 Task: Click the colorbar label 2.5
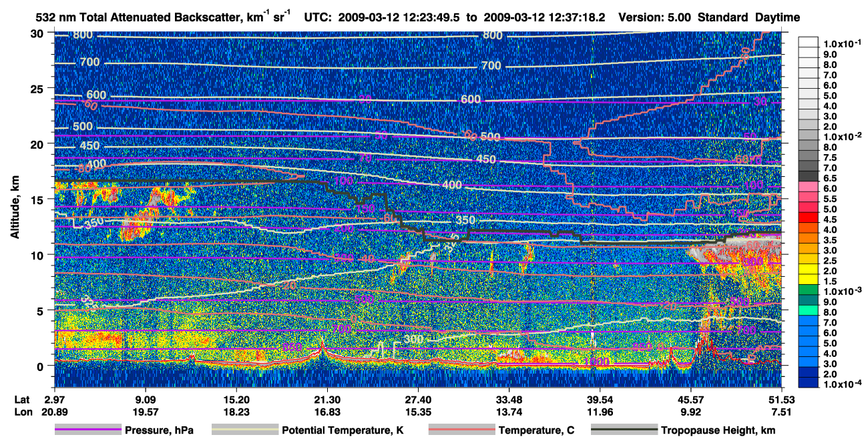[830, 261]
